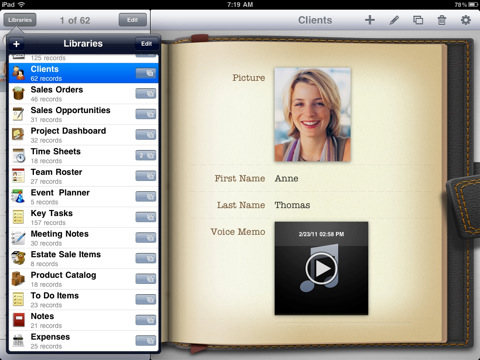This screenshot has width=480, height=360.
Task: Tap the sync badge on Expenses row
Action: click(146, 341)
